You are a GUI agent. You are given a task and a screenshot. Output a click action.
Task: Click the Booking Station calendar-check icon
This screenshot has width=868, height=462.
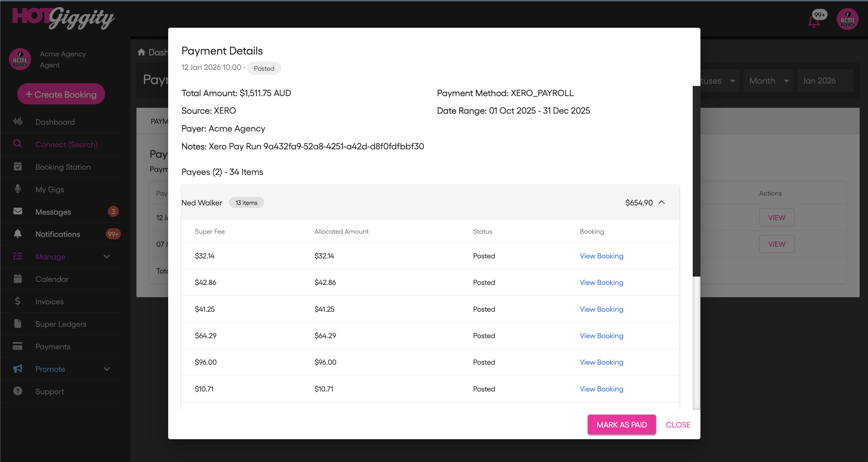18,166
